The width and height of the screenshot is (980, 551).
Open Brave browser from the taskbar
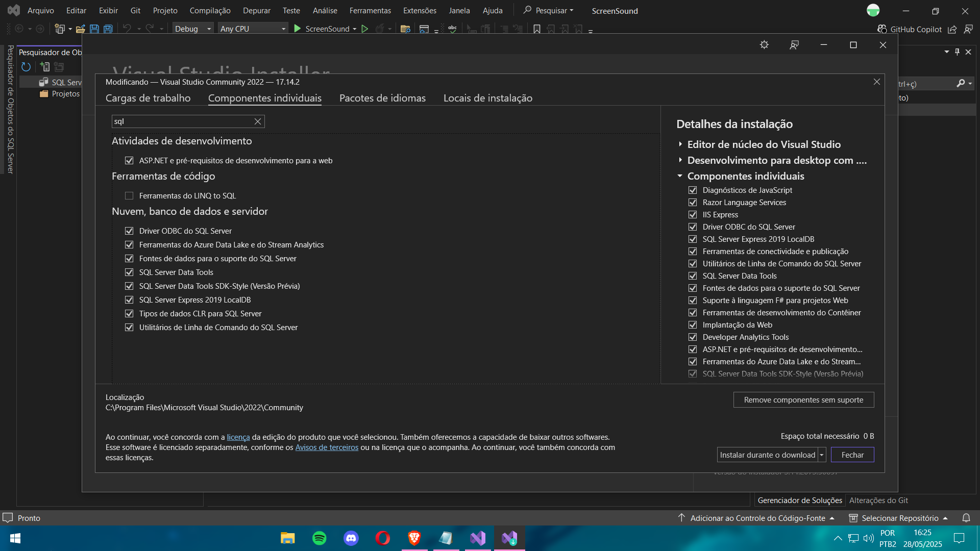tap(414, 538)
